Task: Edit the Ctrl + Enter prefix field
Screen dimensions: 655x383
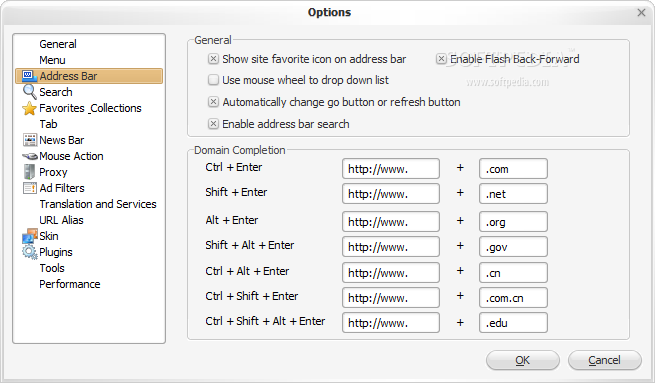Action: pyautogui.click(x=391, y=169)
